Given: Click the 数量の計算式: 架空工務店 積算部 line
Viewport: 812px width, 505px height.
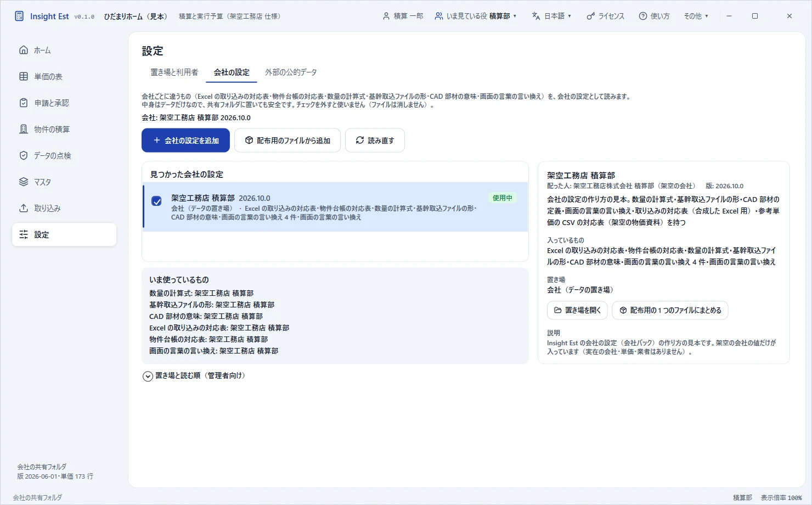Looking at the screenshot, I should 201,293.
